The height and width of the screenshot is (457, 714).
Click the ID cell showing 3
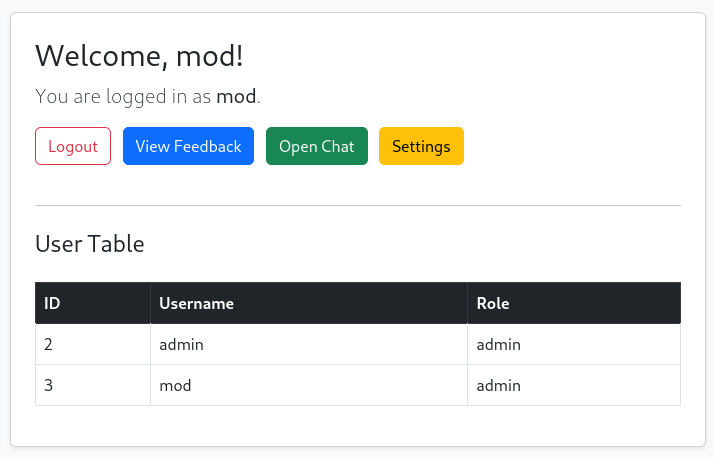93,385
